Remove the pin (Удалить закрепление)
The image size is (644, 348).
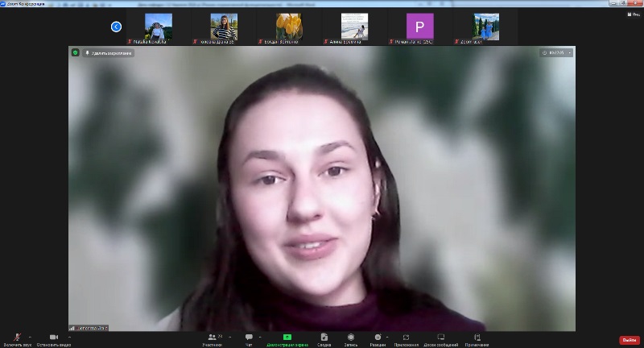(109, 53)
